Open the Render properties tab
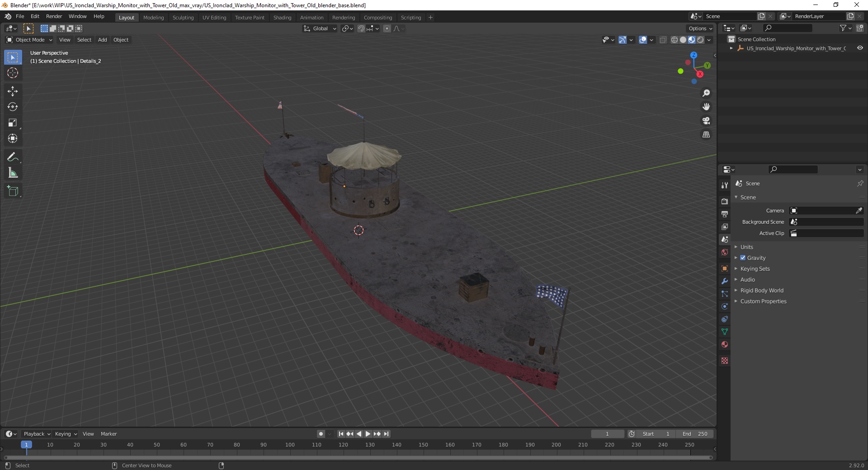 [x=725, y=201]
